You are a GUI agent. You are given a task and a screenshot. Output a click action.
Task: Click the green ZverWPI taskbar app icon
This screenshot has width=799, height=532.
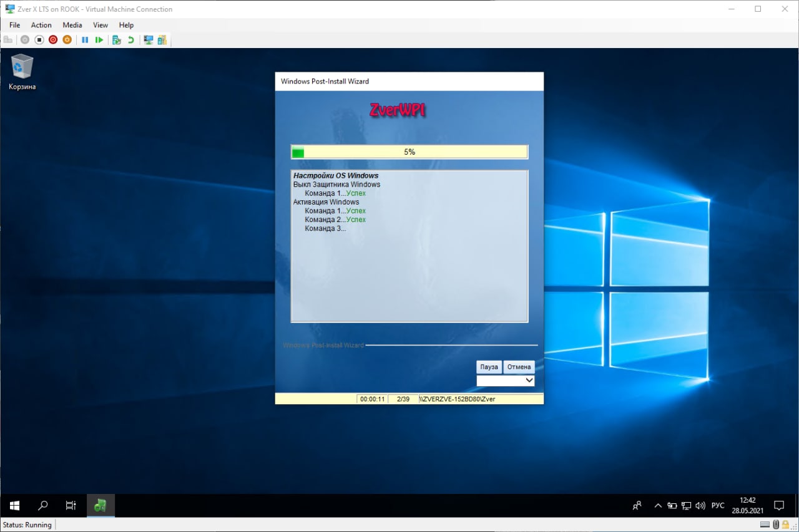100,506
